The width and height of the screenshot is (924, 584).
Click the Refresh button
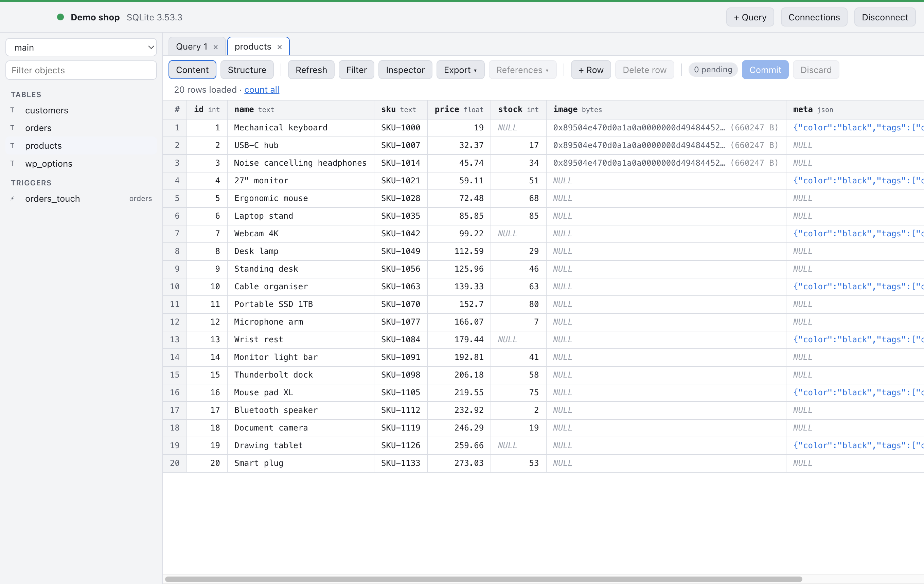[311, 70]
